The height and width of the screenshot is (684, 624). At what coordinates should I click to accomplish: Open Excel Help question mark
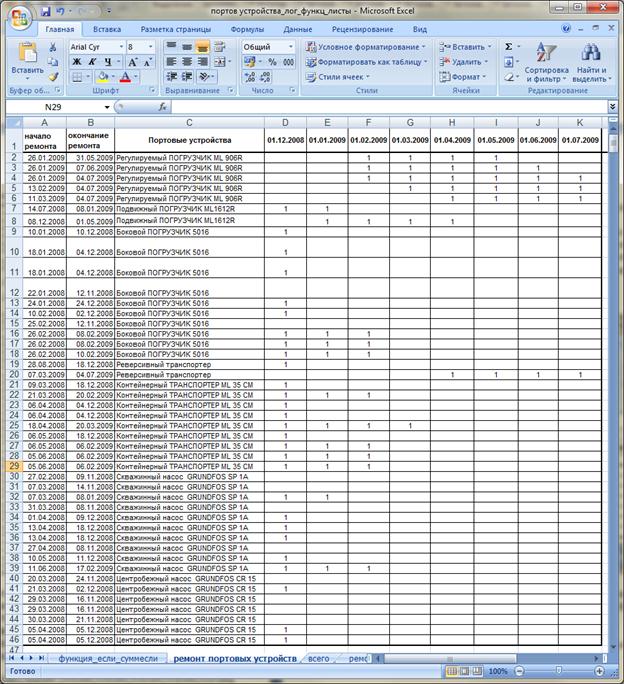click(566, 29)
